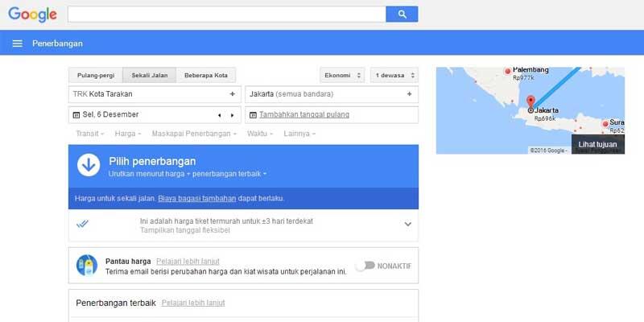The height and width of the screenshot is (322, 644).
Task: Click the Lihat tujuan map button
Action: (x=597, y=145)
